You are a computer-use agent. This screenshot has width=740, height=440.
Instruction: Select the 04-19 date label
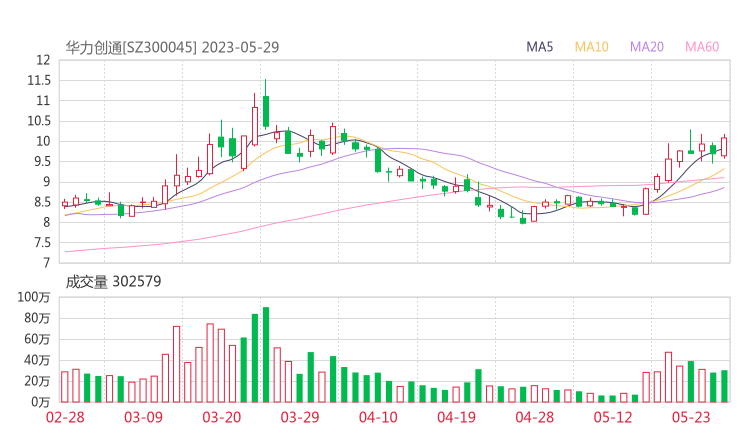tap(456, 417)
